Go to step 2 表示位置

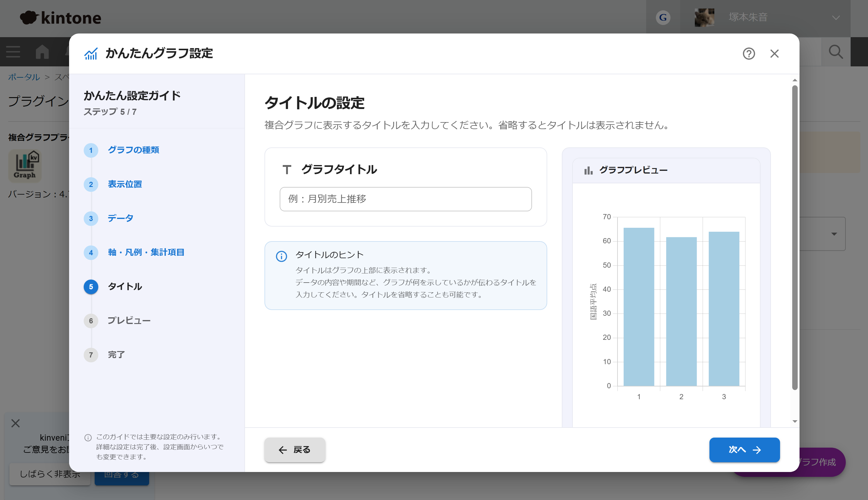pos(125,185)
